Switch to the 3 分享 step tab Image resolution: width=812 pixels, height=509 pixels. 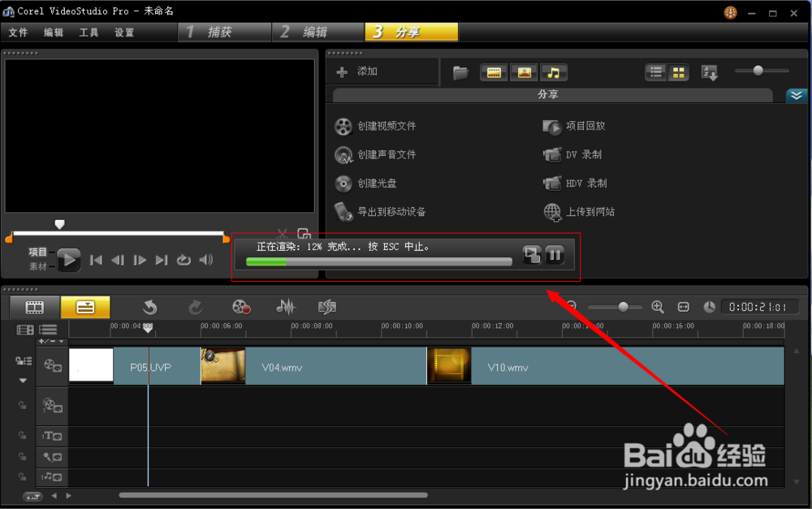[411, 32]
